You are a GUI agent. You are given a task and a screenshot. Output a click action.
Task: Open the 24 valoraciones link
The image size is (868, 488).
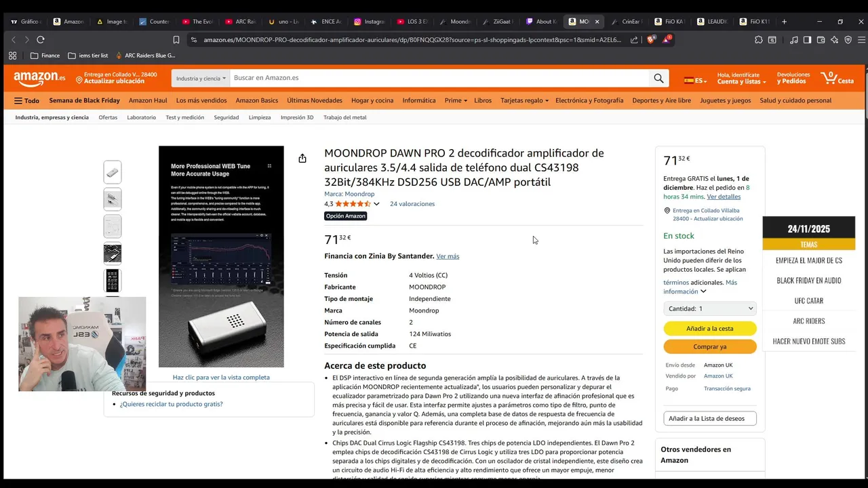[x=412, y=204]
